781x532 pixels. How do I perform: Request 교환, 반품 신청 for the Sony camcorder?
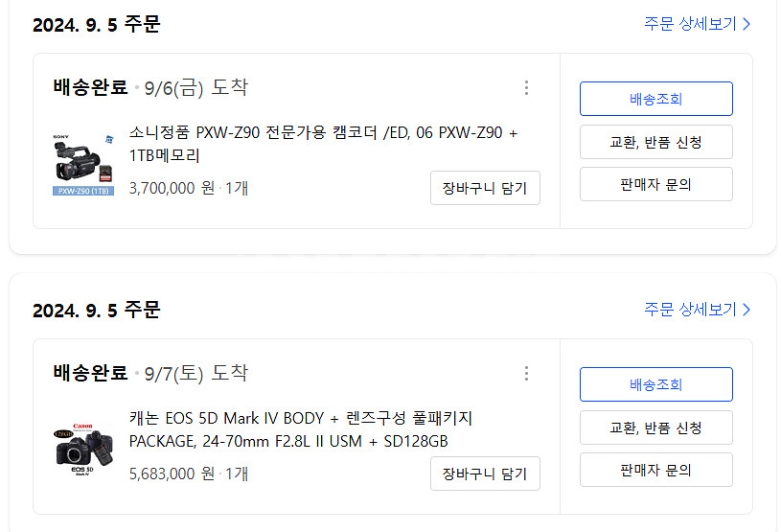656,142
